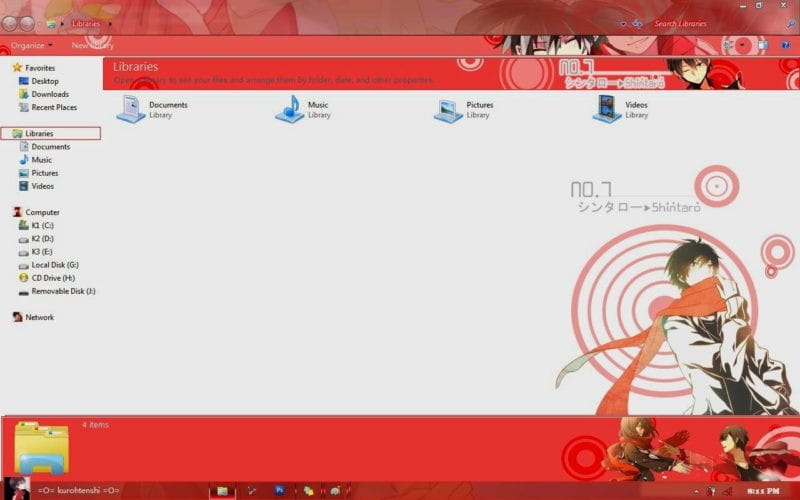This screenshot has height=500, width=800.
Task: Toggle the preview pane button
Action: (x=762, y=45)
